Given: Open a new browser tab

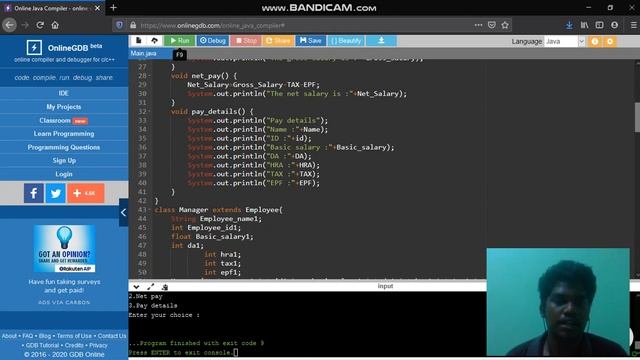Looking at the screenshot, I should click(113, 7).
